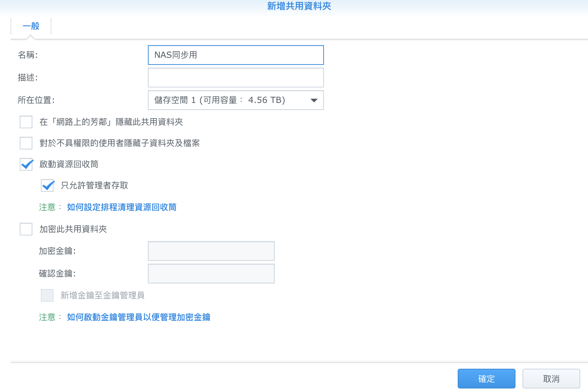Tick the 對於不具權限的使用者隱藏子資料夾及檔案 checkbox
Viewport: 588px width, 392px height.
pos(26,143)
